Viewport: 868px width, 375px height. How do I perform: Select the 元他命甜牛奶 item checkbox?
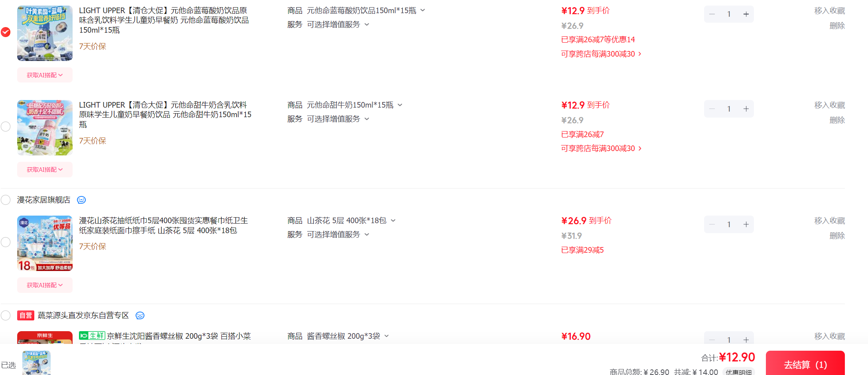click(6, 127)
